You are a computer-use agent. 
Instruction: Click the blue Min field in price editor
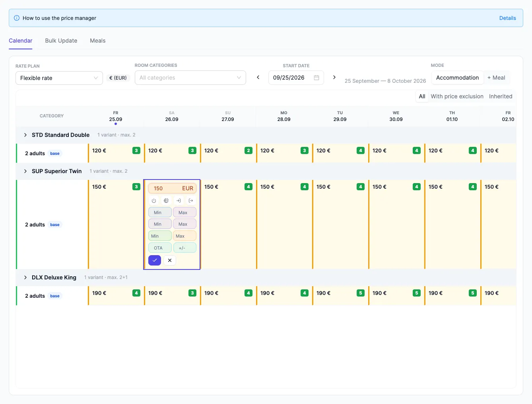(x=160, y=212)
